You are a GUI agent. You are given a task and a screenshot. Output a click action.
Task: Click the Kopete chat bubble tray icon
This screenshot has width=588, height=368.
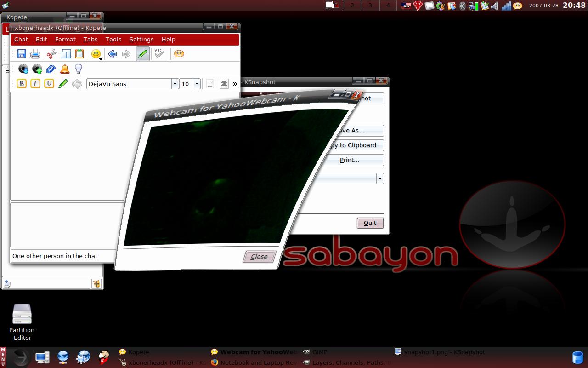coord(518,6)
